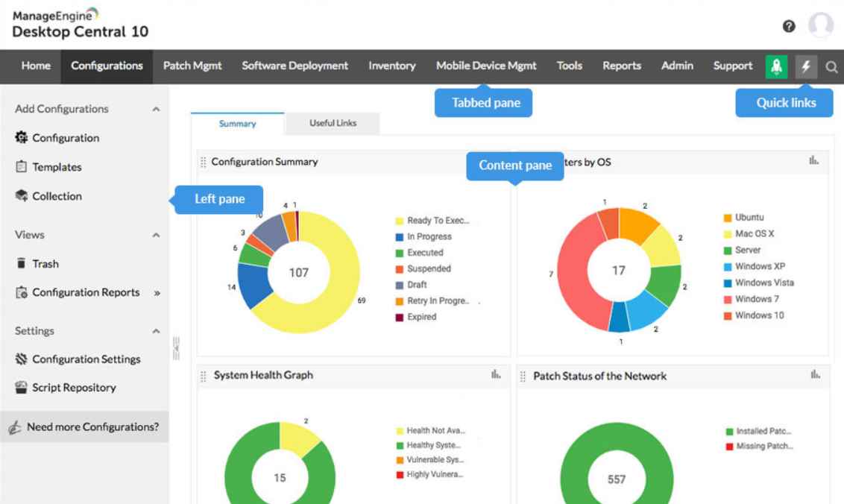The width and height of the screenshot is (844, 504).
Task: Collapse the Settings section
Action: [156, 331]
